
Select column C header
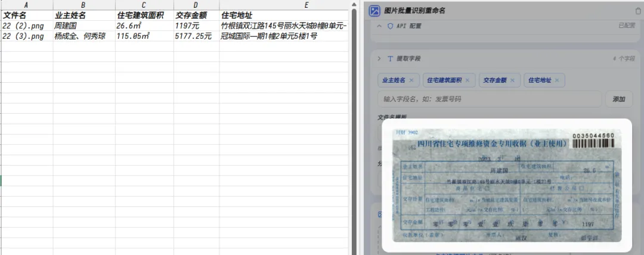144,5
